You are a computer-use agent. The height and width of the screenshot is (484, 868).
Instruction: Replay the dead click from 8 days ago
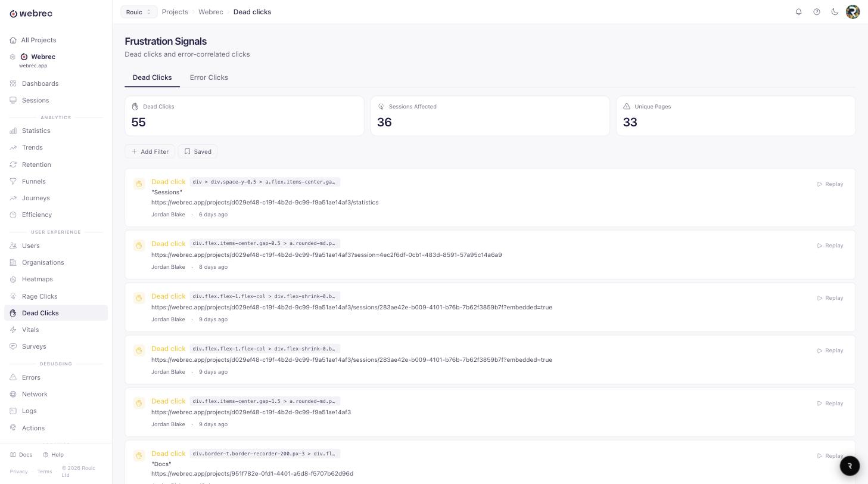tap(830, 246)
